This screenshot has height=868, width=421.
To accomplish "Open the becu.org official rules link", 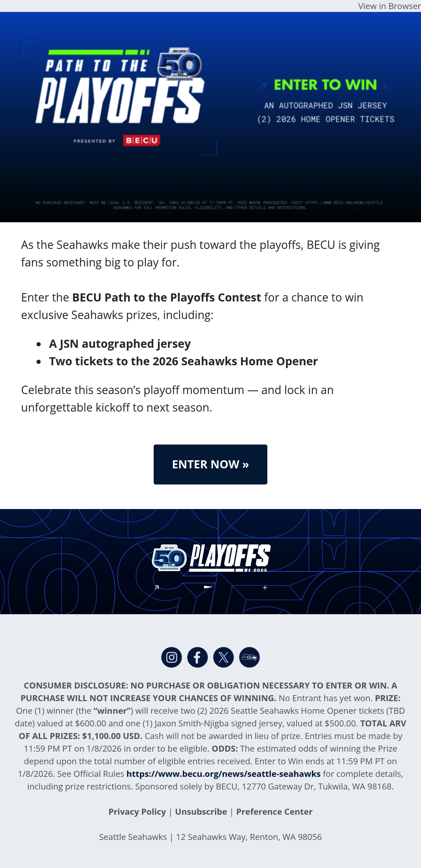I will 223,774.
